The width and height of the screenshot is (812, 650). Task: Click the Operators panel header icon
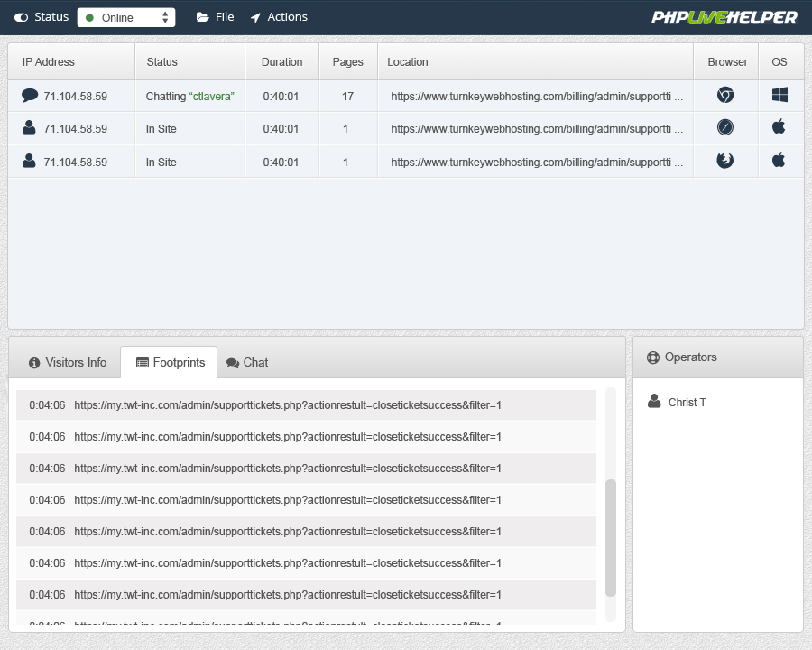tap(652, 357)
